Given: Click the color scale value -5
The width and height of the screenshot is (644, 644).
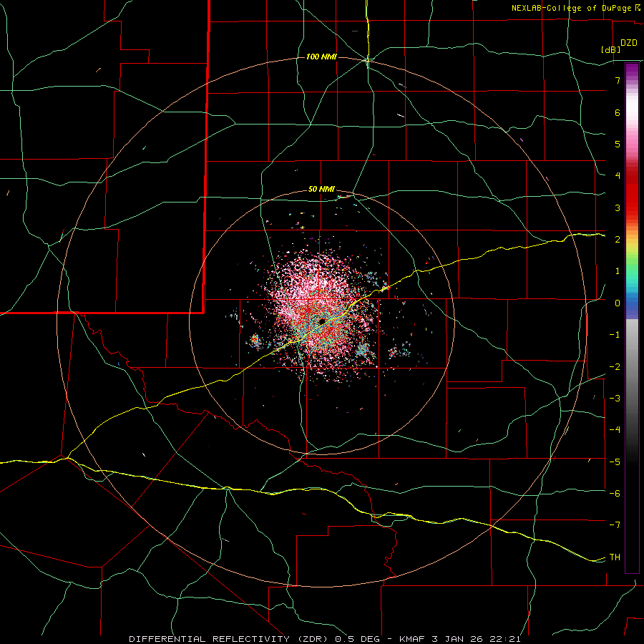Looking at the screenshot, I should pyautogui.click(x=615, y=462).
